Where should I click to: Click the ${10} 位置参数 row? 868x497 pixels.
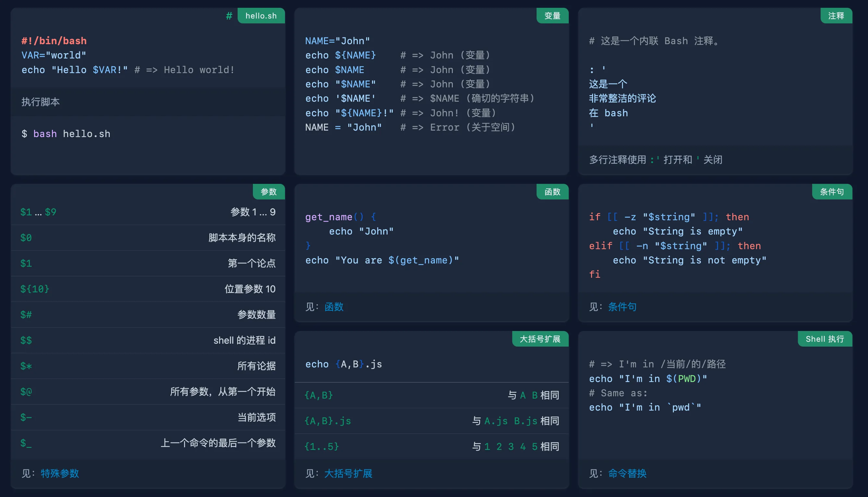[148, 289]
